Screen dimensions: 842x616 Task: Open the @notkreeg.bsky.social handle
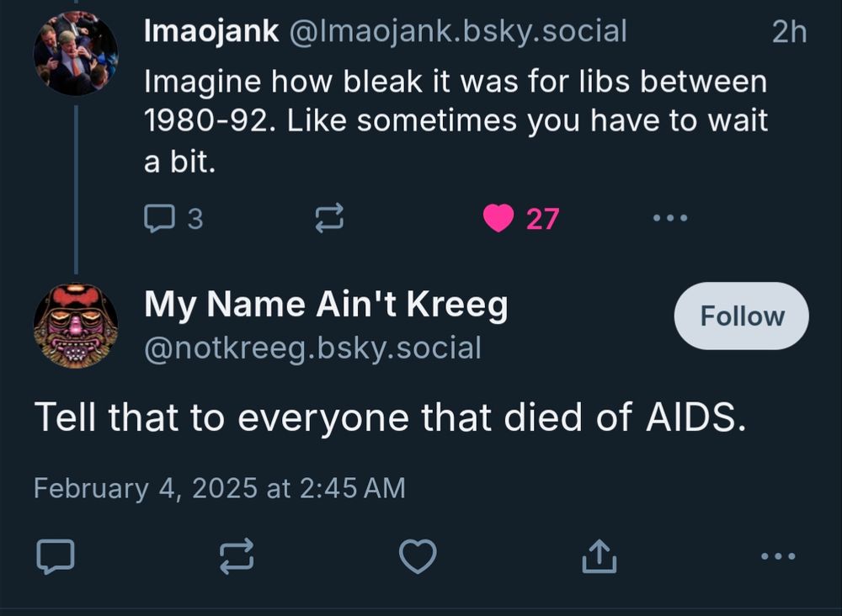312,347
